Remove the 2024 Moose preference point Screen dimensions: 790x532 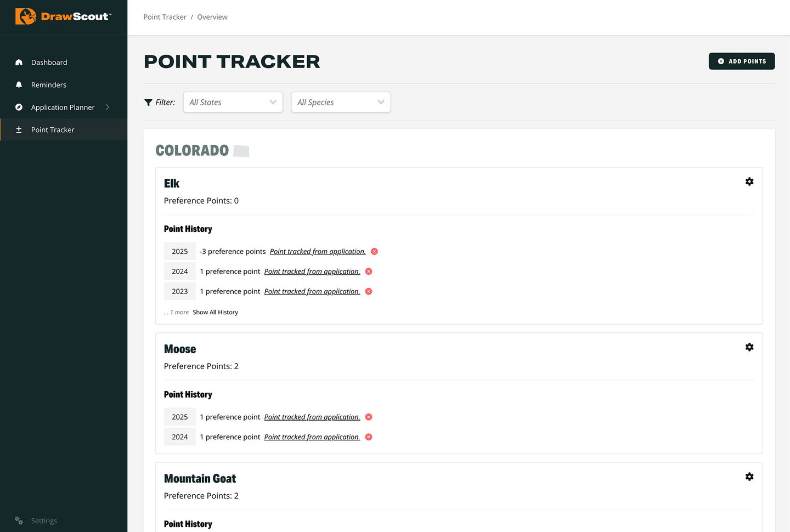[368, 437]
